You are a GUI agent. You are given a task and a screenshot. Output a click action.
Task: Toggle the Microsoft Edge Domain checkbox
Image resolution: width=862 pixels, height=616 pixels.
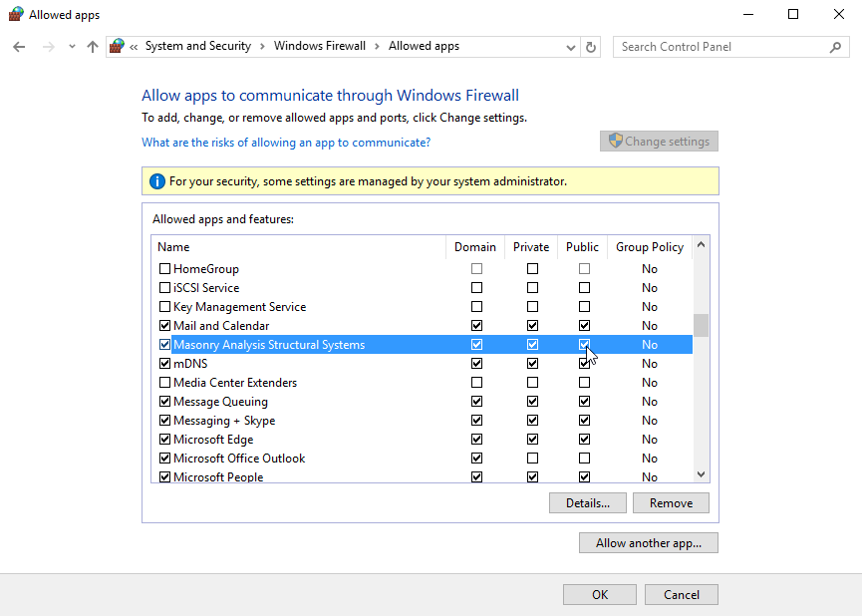(x=476, y=440)
